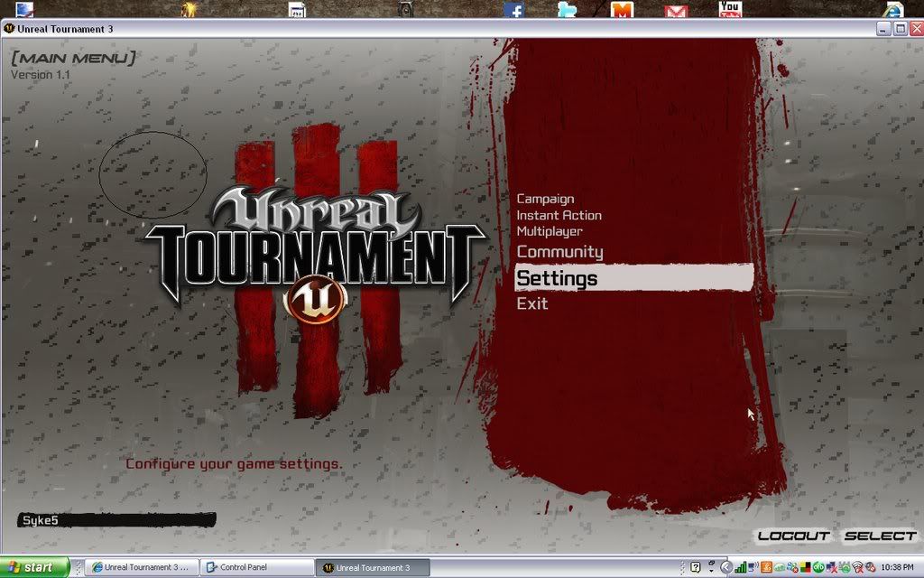Click the Unreal Tournament 3 title bar icon

pyautogui.click(x=9, y=28)
